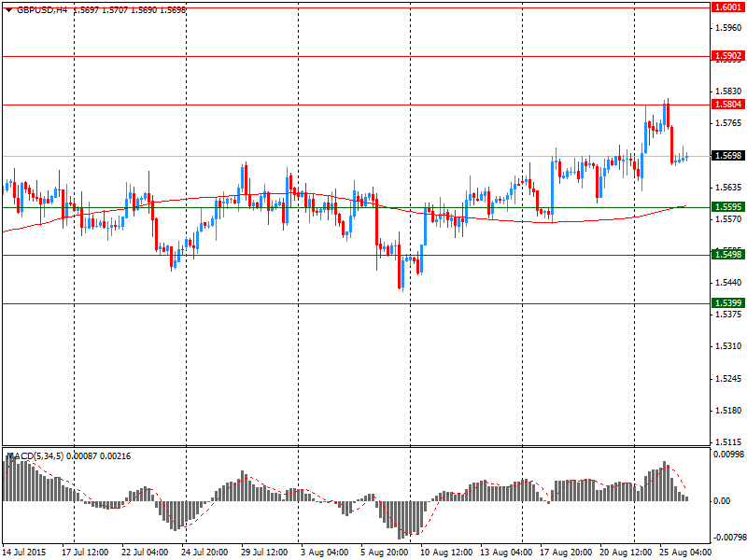Click the MACD(5,34,5) indicator label

(x=35, y=456)
